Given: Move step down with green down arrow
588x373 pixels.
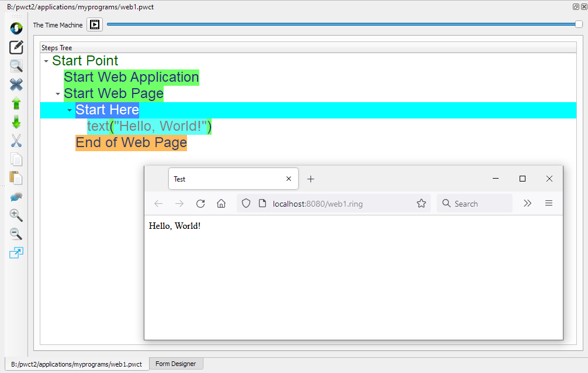Looking at the screenshot, I should pos(16,122).
